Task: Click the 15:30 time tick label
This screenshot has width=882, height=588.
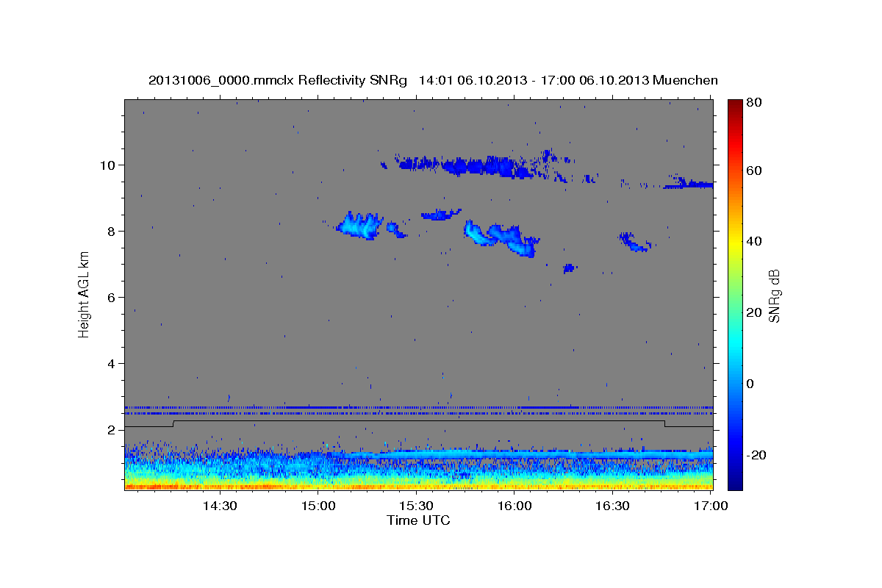Action: [x=416, y=506]
